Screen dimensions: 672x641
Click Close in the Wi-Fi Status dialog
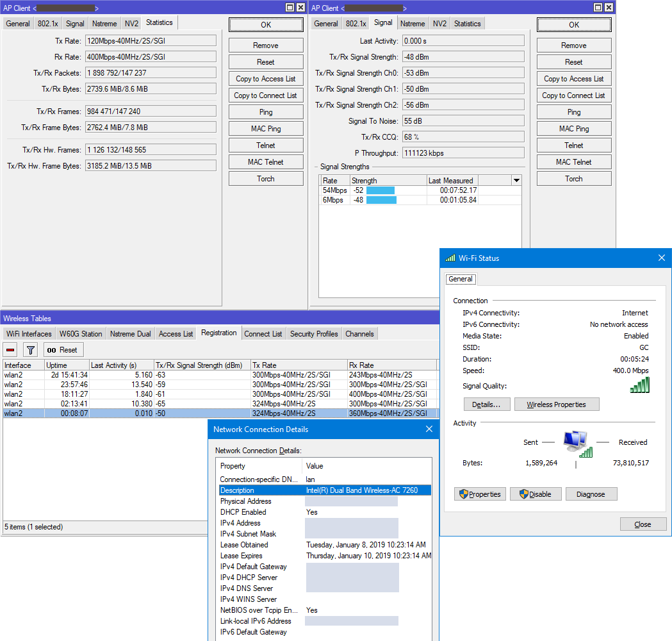tap(643, 524)
